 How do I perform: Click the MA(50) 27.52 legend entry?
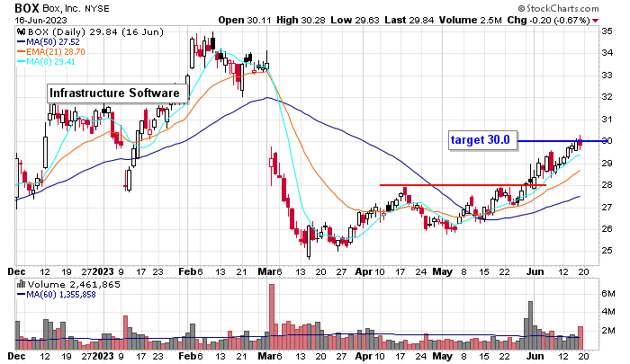pos(49,41)
